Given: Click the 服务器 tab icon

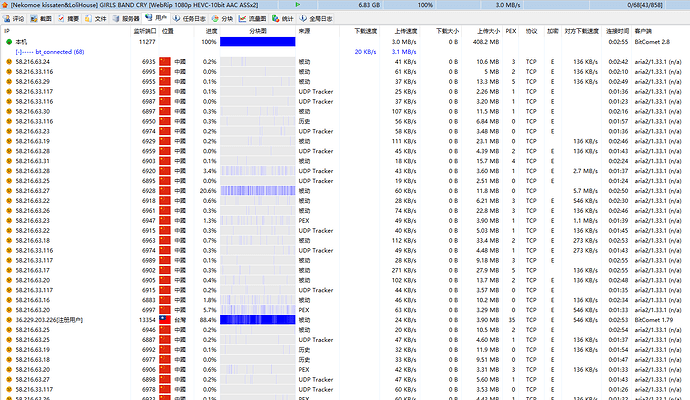Looking at the screenshot, I should (x=116, y=18).
